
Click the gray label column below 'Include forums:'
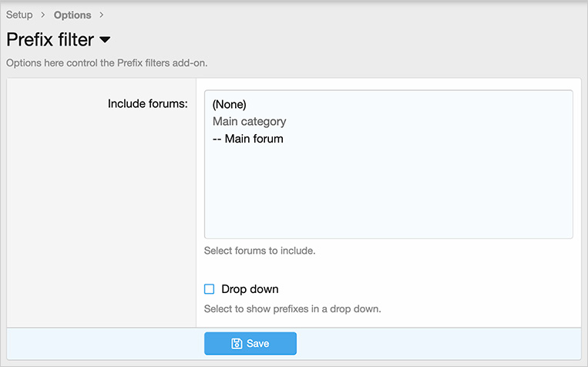click(x=101, y=216)
